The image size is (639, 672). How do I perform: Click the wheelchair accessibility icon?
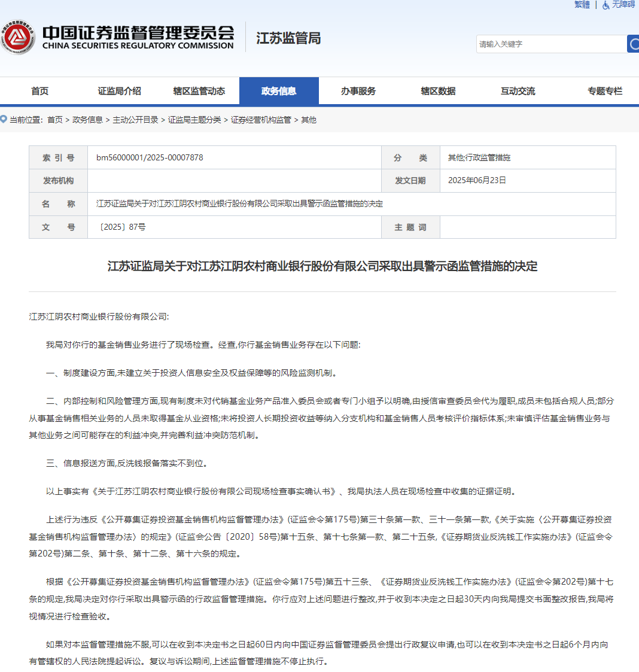click(x=605, y=5)
